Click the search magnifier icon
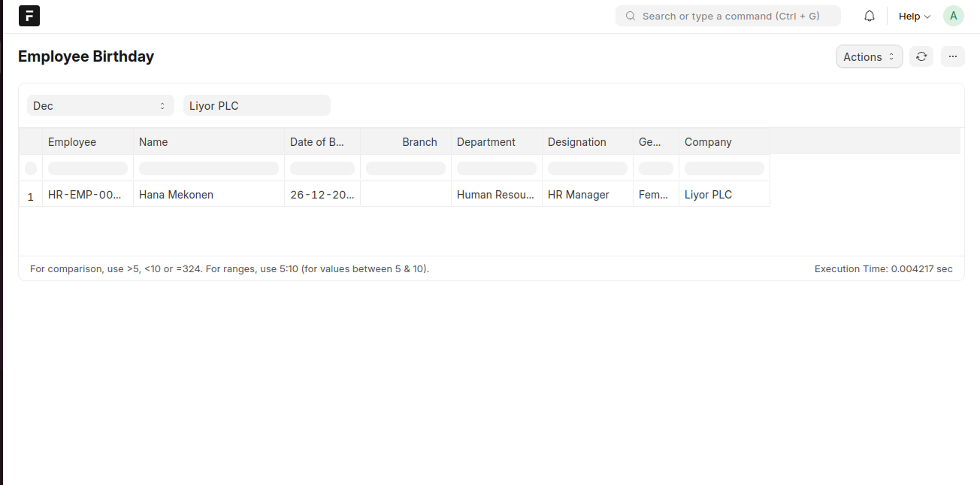 point(630,16)
